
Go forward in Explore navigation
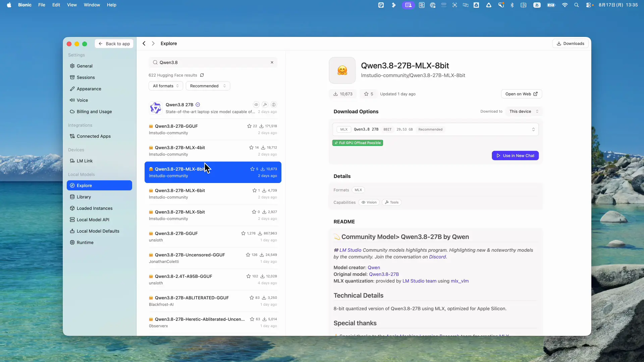point(153,44)
